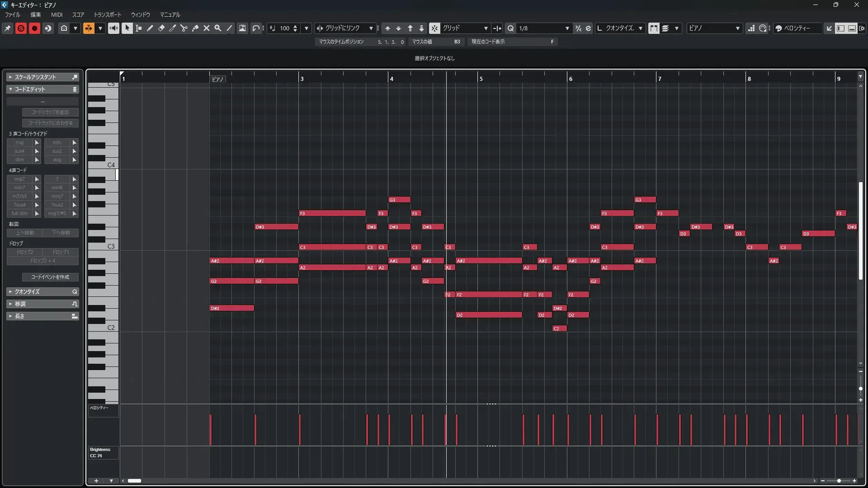Image resolution: width=868 pixels, height=488 pixels.
Task: Select the Erase tool
Action: [161, 28]
